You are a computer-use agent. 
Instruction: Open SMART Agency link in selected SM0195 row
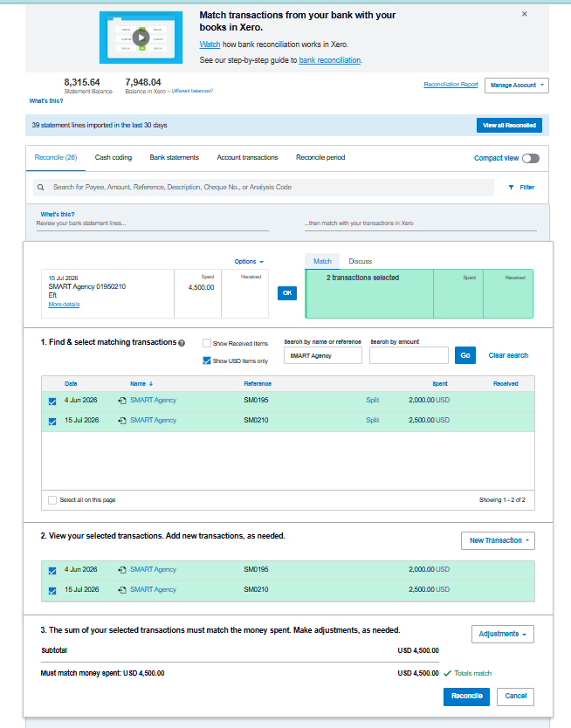(153, 570)
